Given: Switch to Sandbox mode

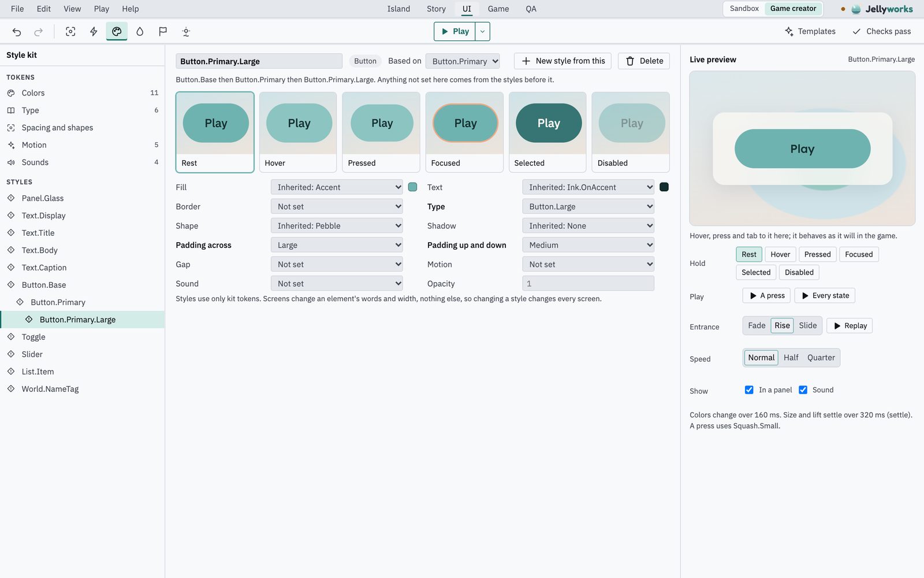Looking at the screenshot, I should [x=744, y=9].
